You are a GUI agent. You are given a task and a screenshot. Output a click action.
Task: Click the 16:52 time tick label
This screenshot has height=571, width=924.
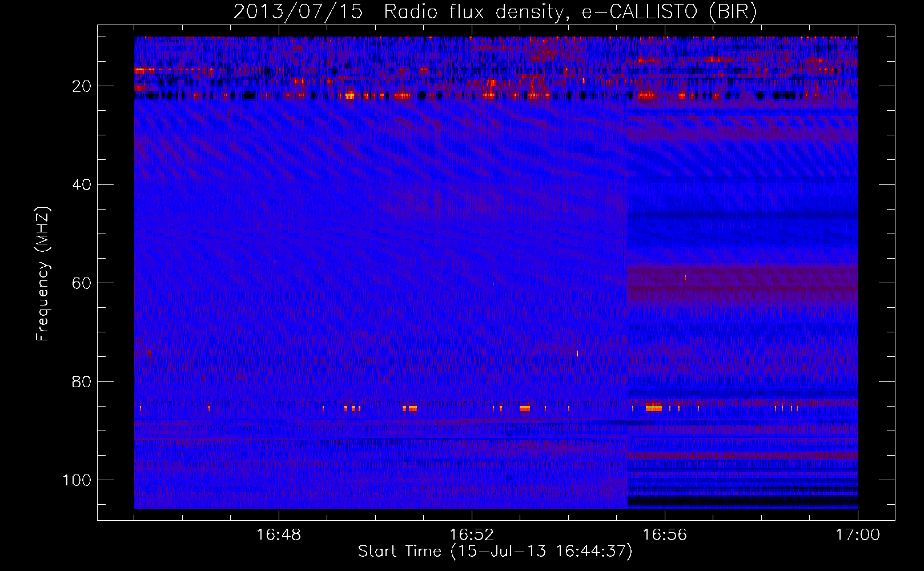click(472, 535)
